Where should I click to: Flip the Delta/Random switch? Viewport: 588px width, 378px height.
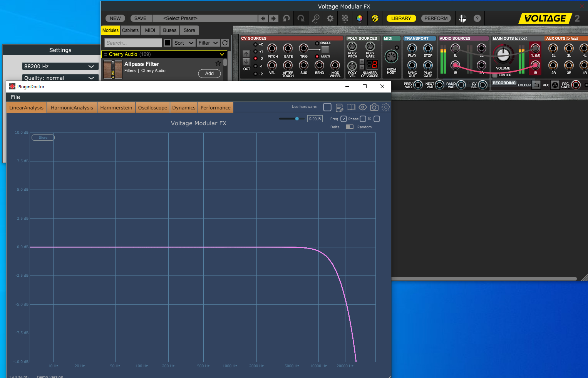pos(349,127)
